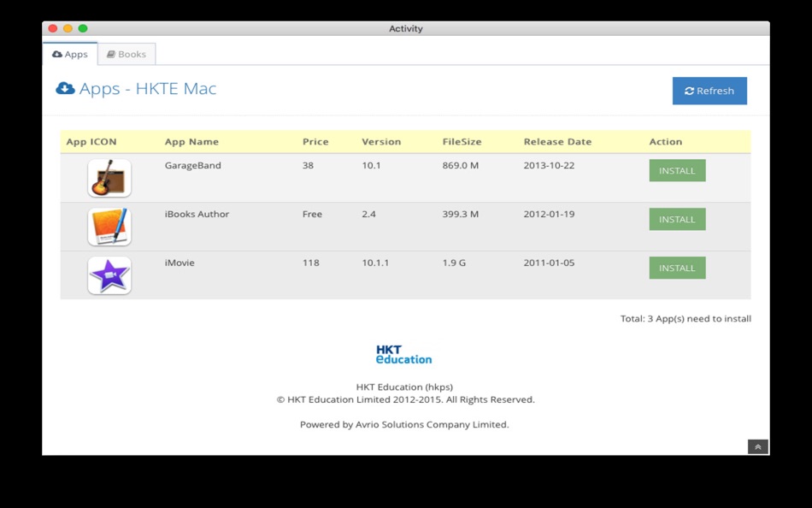Click the HKT Education logo
Screen dimensions: 812x508
pyautogui.click(x=403, y=352)
